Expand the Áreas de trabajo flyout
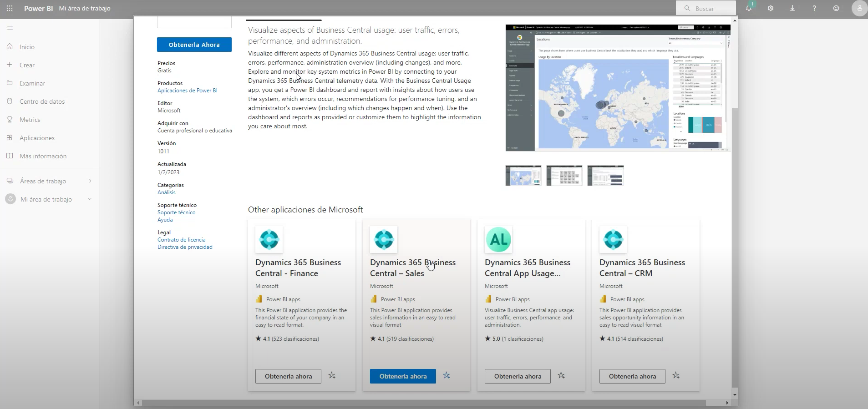 90,181
